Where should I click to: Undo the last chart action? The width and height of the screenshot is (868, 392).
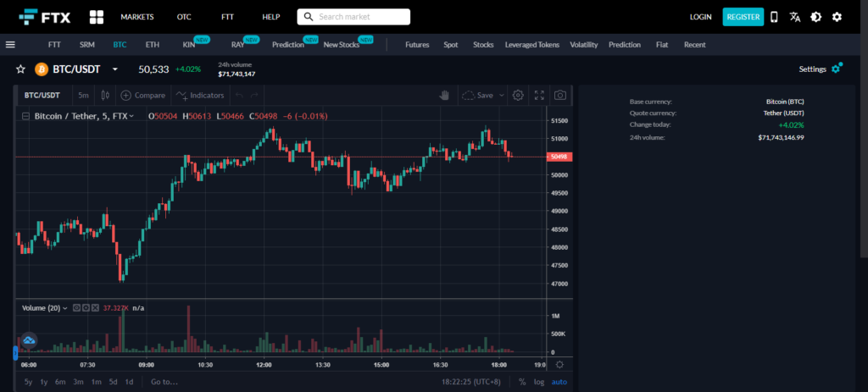coord(239,95)
